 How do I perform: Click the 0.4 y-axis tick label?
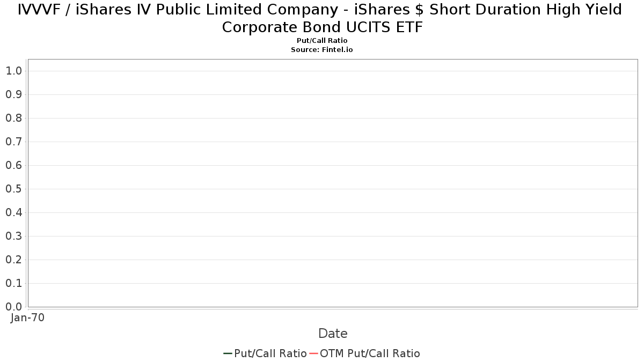[13, 212]
